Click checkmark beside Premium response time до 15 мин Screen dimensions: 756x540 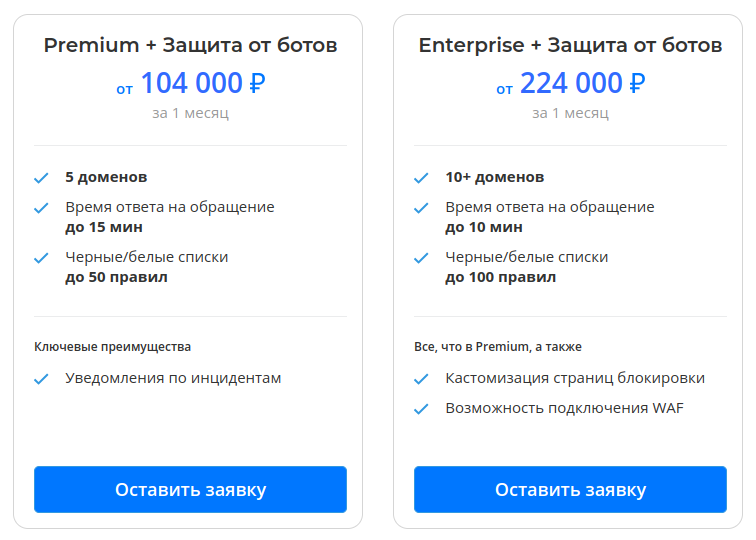41,208
